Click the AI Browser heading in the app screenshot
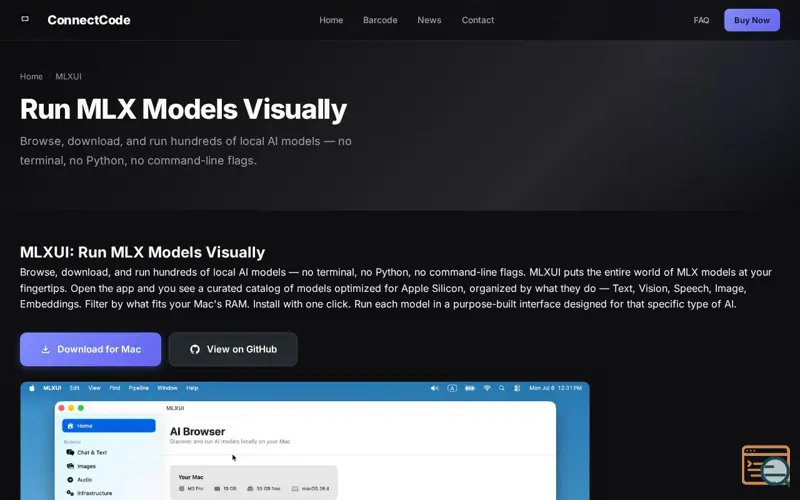Viewport: 800px width, 500px height. click(x=197, y=432)
